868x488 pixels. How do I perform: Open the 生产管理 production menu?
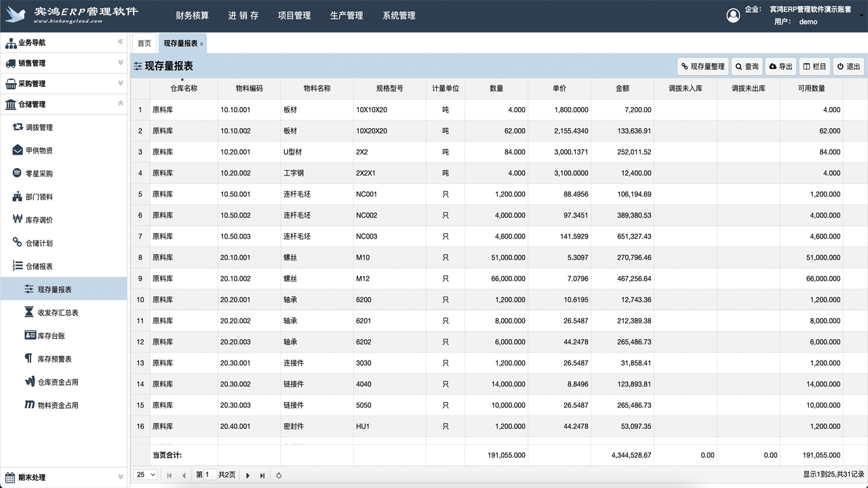click(x=347, y=15)
